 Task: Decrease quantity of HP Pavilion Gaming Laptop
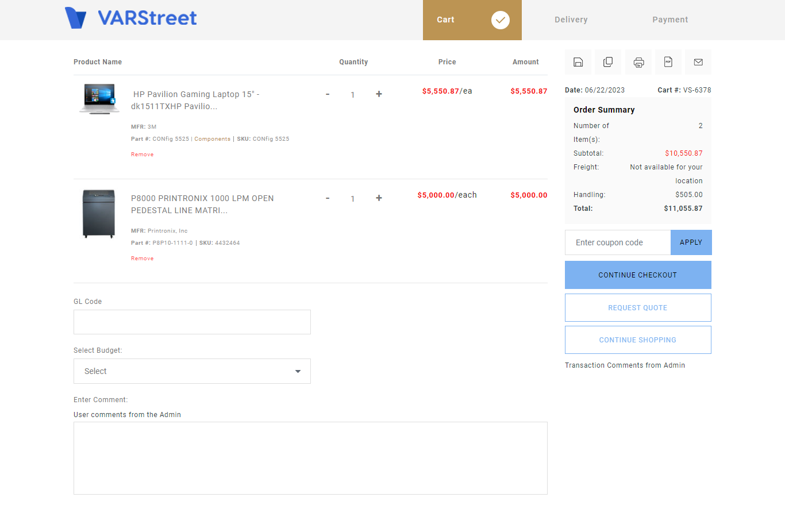[328, 94]
